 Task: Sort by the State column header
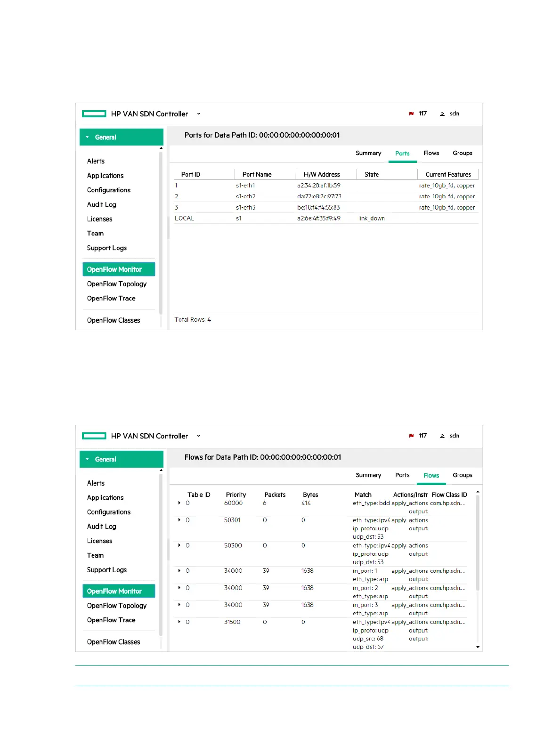[x=372, y=174]
